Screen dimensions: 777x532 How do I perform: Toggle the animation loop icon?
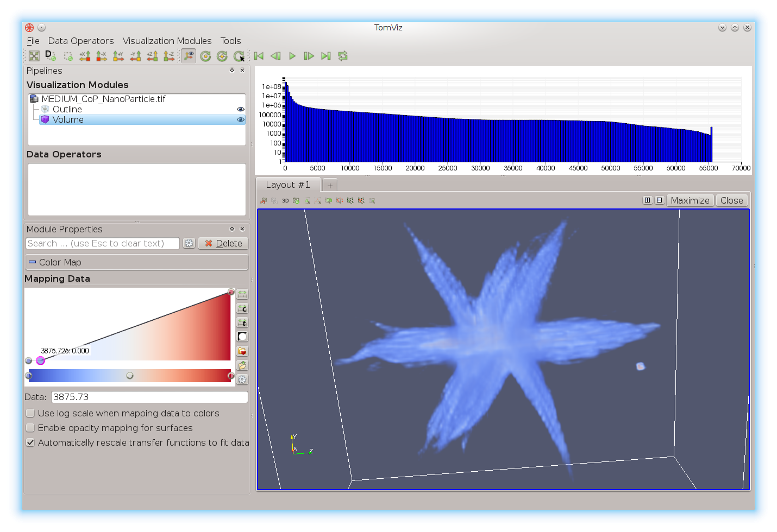343,56
